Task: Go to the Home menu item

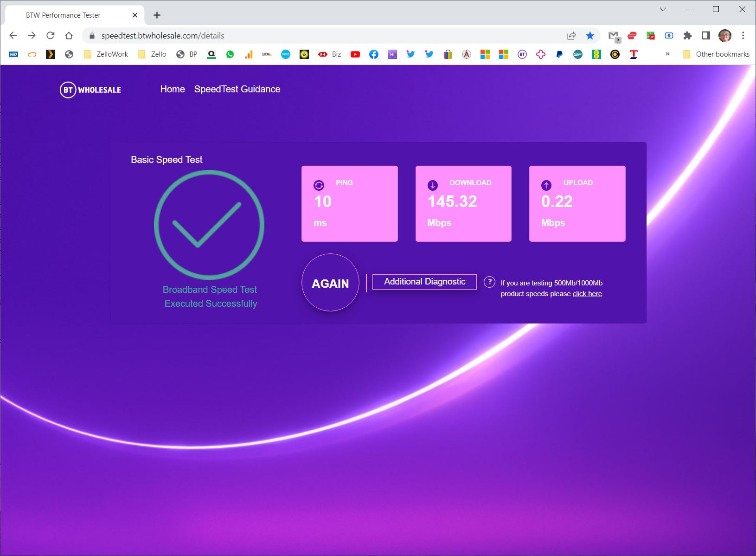Action: pyautogui.click(x=173, y=89)
